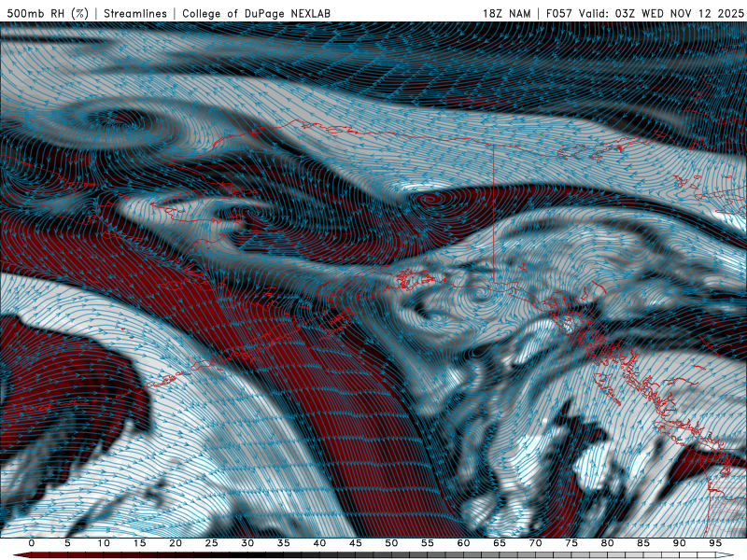Click the colorbar label "35"

[284, 543]
